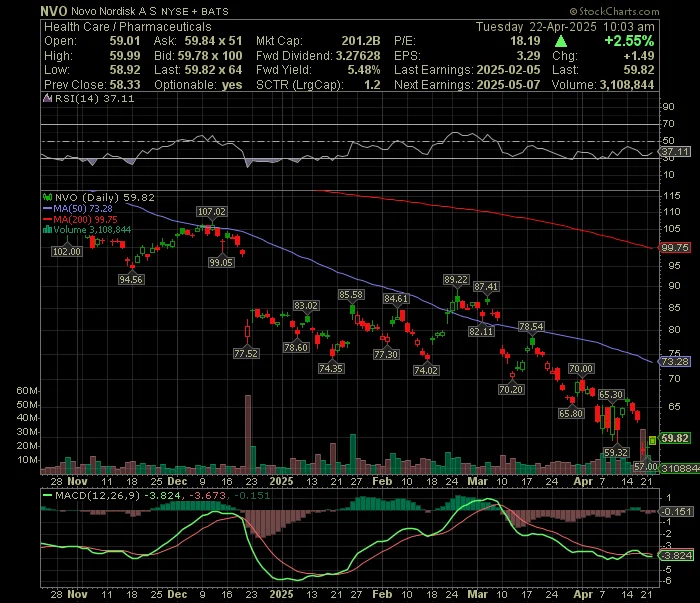
Task: Click the 102.00 price annotation label
Action: coord(67,252)
